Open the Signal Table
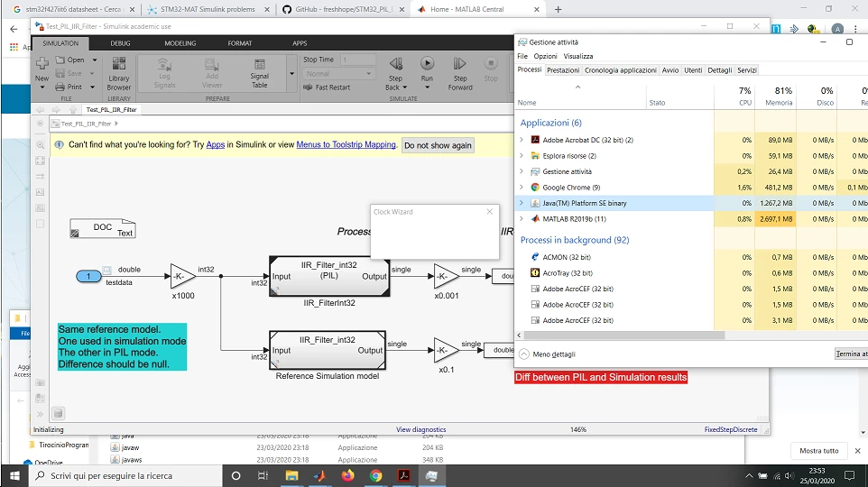 coord(259,74)
